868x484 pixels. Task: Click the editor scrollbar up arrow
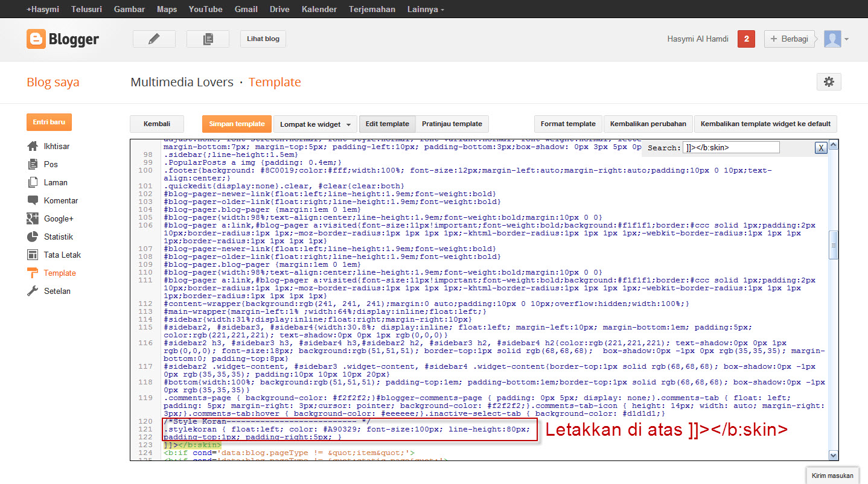pyautogui.click(x=834, y=145)
